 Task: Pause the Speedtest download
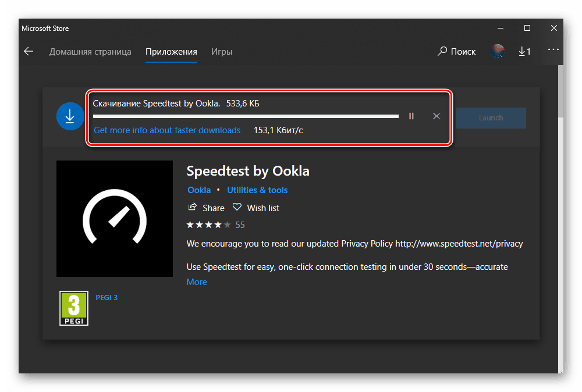pos(411,116)
